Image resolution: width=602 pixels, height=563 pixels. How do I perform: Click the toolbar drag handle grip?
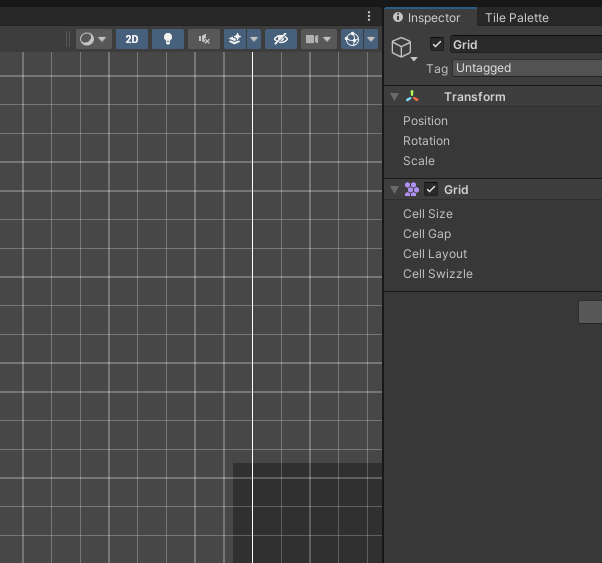68,39
